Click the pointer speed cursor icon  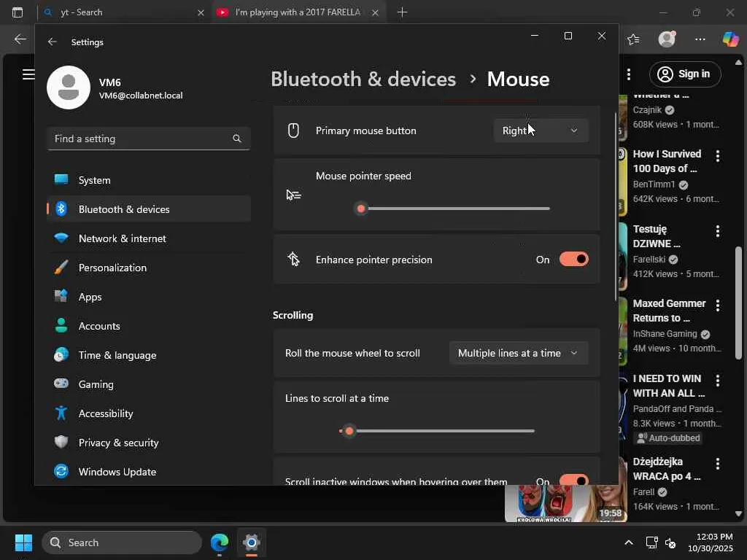(x=293, y=195)
